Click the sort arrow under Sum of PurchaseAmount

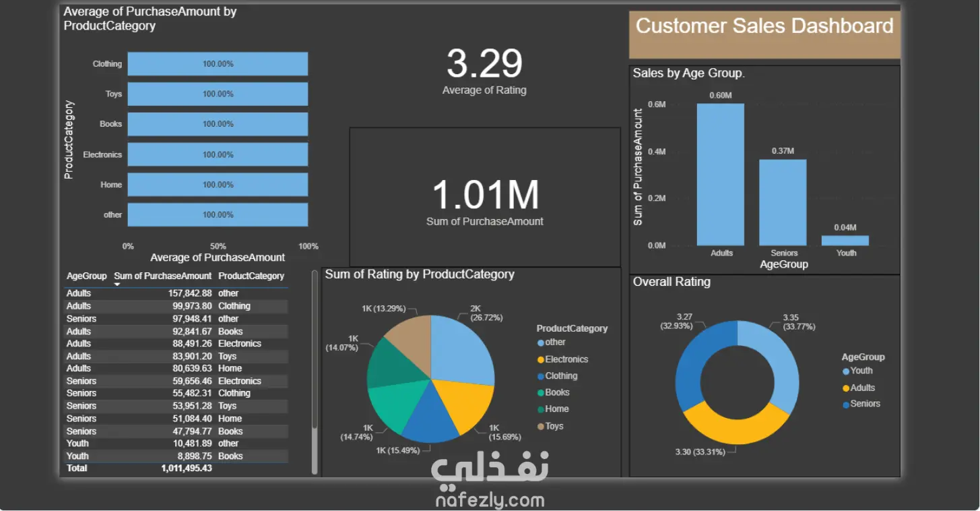pyautogui.click(x=117, y=284)
